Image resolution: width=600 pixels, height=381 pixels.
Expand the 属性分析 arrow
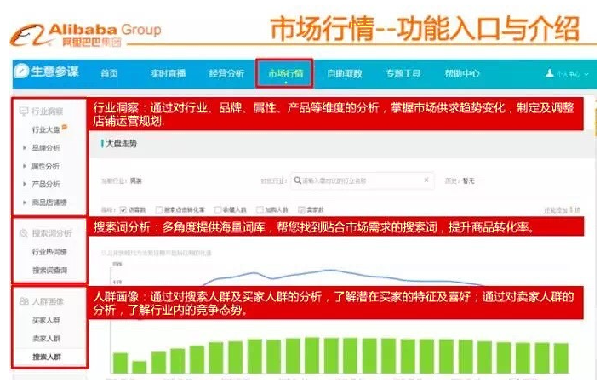click(24, 166)
